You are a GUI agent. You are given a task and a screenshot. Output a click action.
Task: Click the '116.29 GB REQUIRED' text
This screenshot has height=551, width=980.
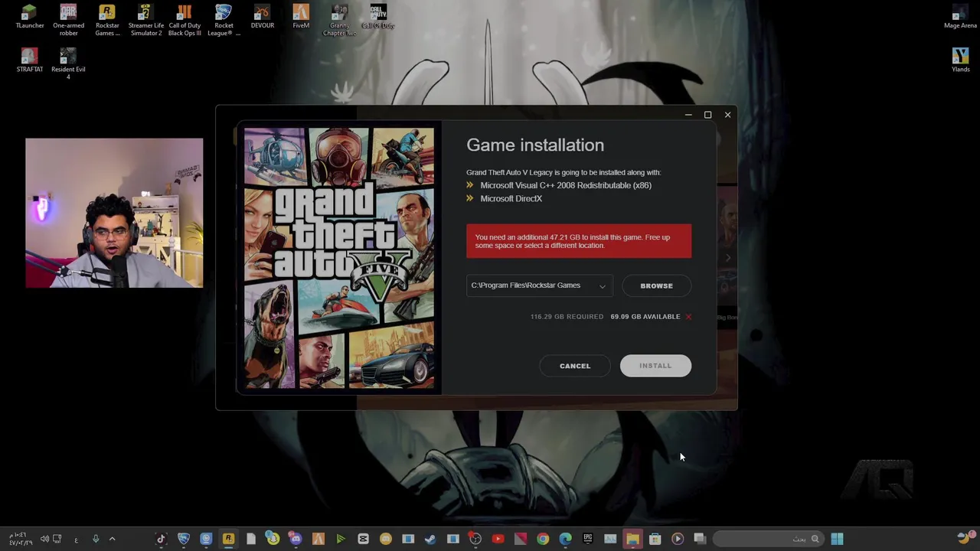coord(567,317)
